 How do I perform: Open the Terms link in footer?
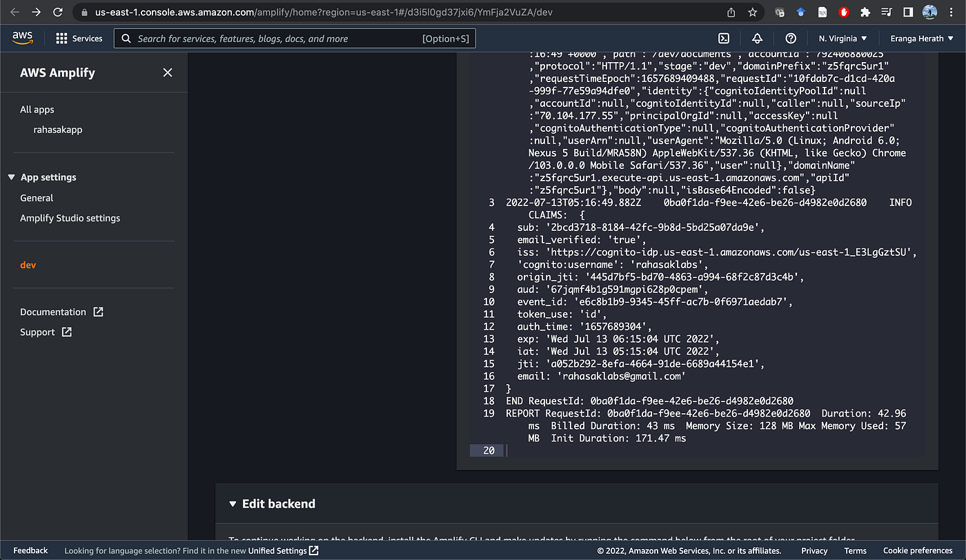(x=856, y=550)
